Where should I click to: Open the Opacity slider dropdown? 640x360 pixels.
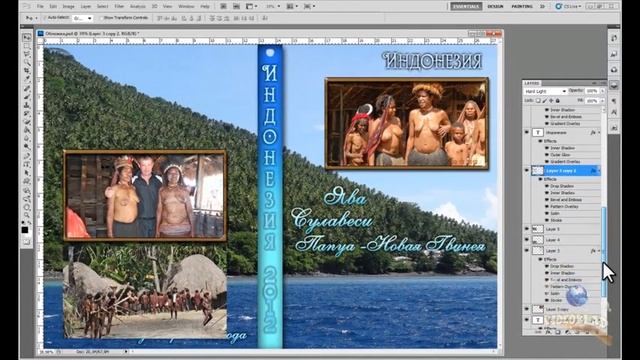(x=603, y=91)
